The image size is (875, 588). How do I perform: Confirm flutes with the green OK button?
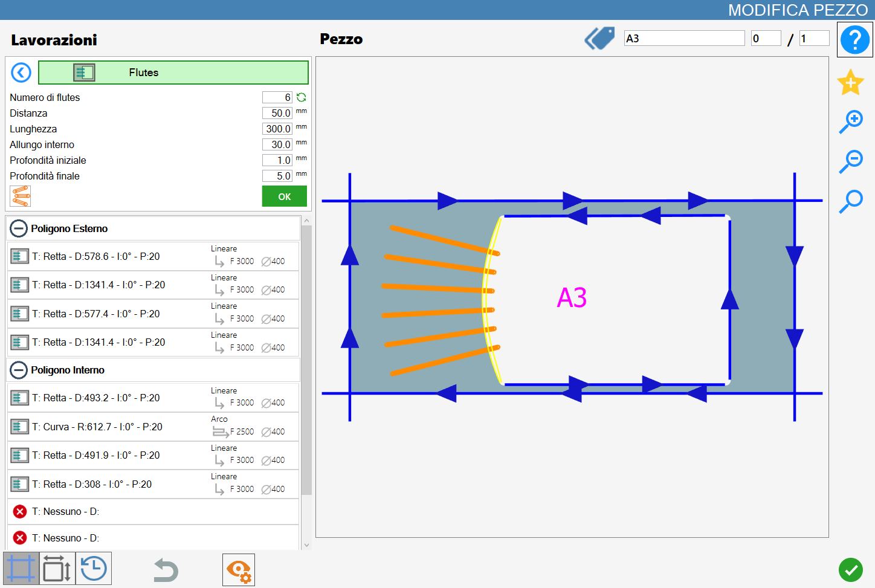[285, 196]
